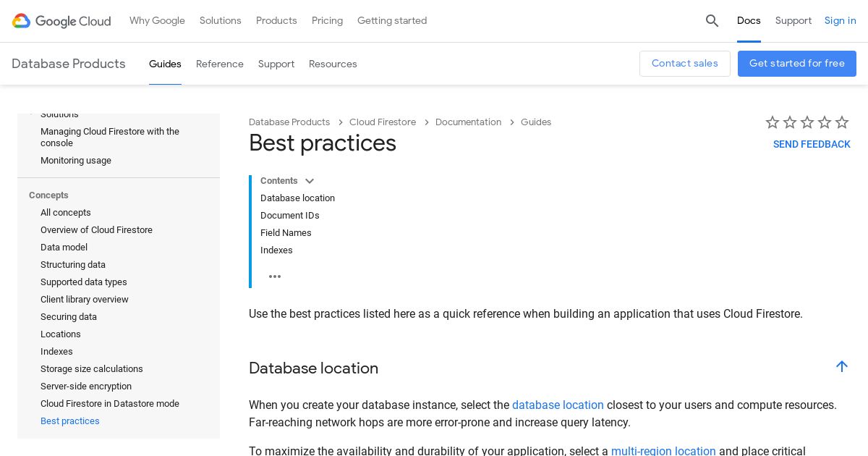Switch to the Docs tab
This screenshot has width=868, height=456.
click(749, 21)
